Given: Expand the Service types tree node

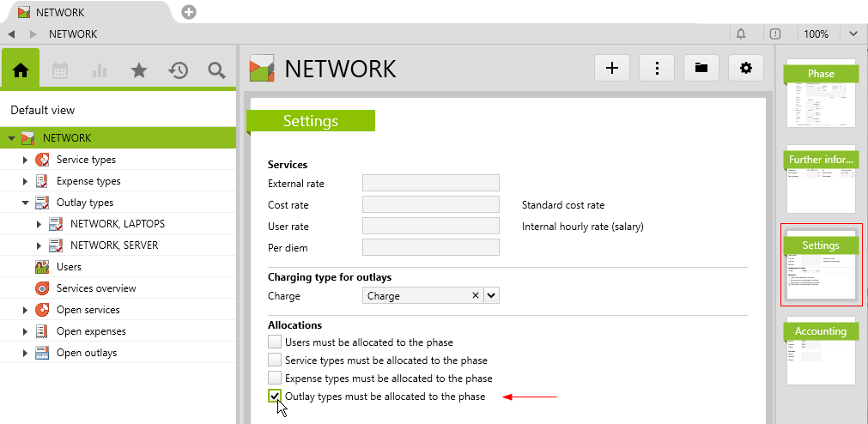Looking at the screenshot, I should (x=25, y=160).
